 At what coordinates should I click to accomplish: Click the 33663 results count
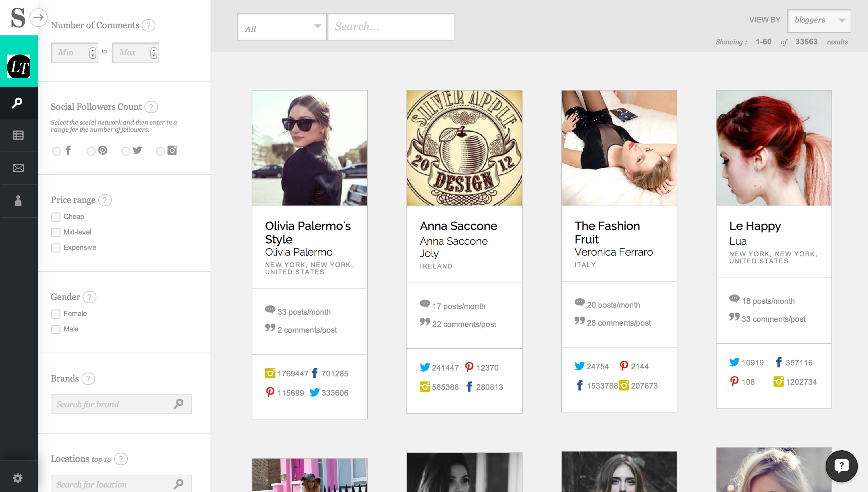pyautogui.click(x=806, y=42)
